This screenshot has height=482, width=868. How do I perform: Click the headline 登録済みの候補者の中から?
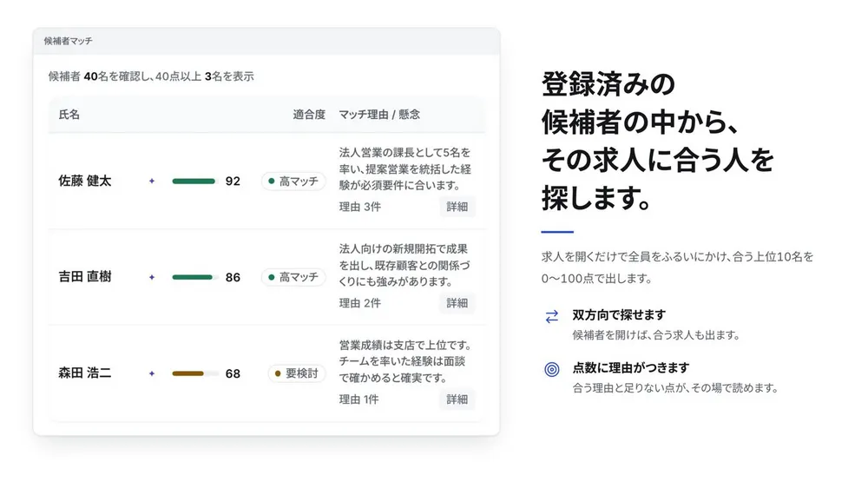pyautogui.click(x=658, y=141)
